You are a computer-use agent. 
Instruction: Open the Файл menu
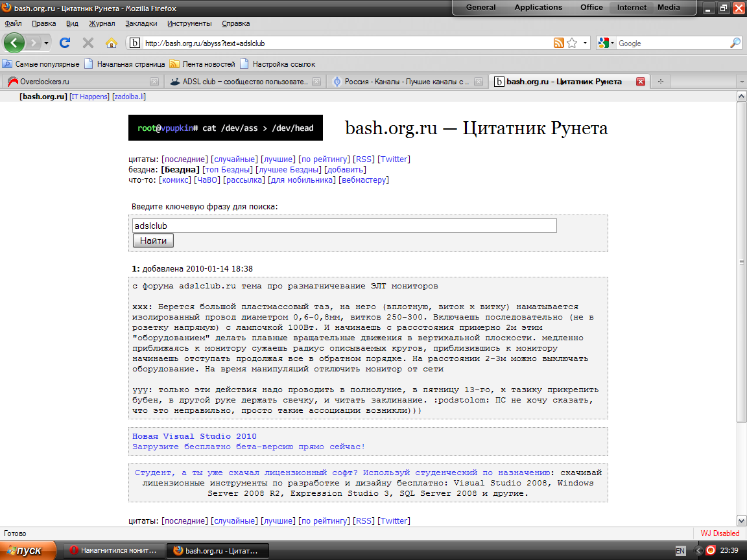[14, 23]
